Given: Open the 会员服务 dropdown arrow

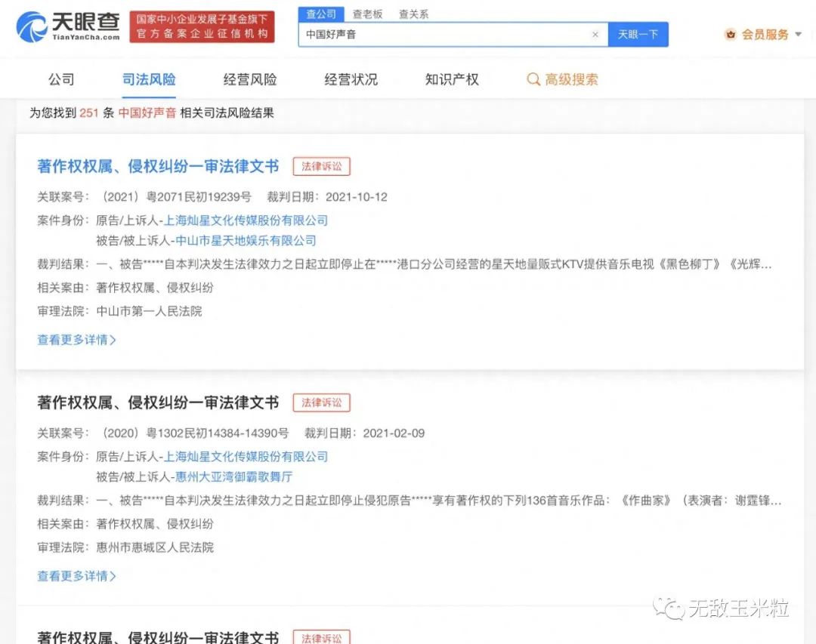Looking at the screenshot, I should (x=799, y=34).
